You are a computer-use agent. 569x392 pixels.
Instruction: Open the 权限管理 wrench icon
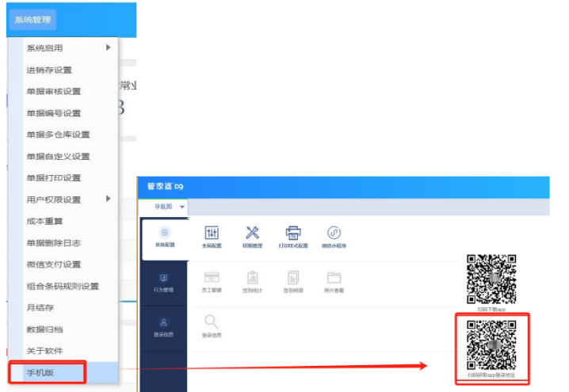(252, 233)
